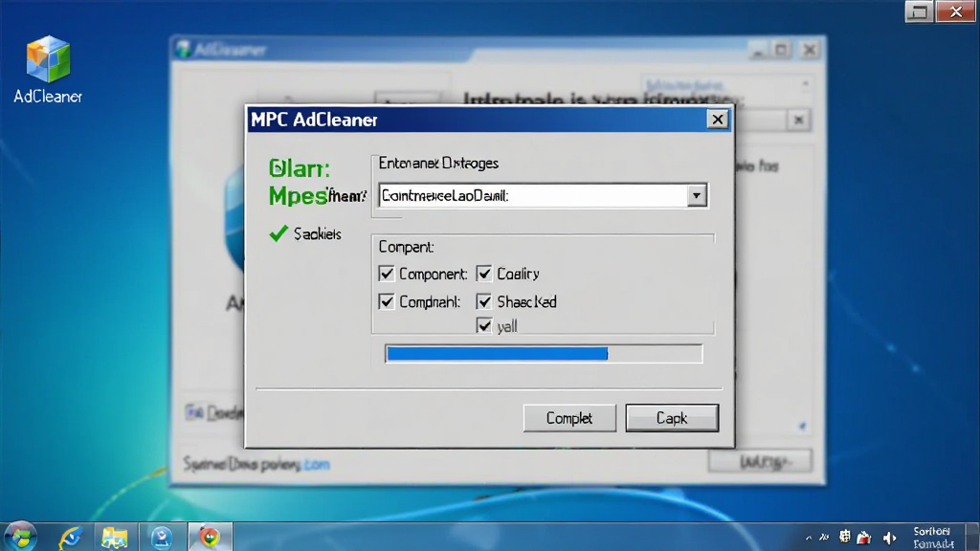Click the Compant group label

coord(406,247)
